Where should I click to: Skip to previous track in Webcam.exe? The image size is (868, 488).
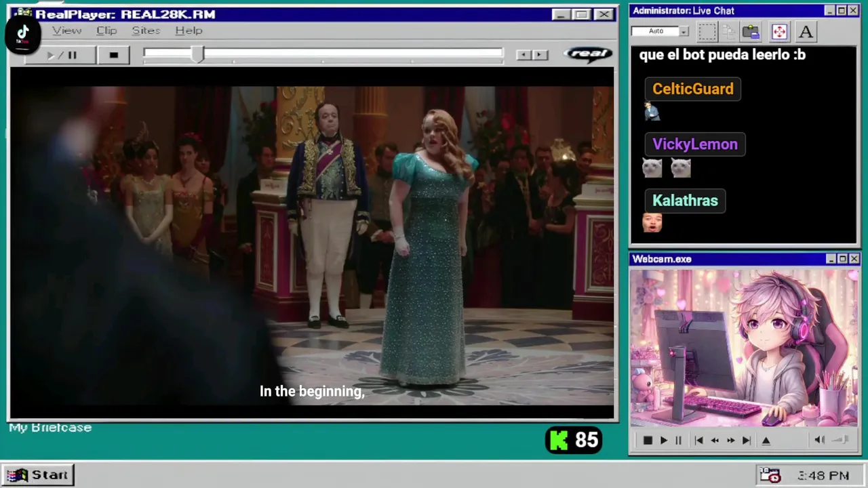tap(698, 441)
